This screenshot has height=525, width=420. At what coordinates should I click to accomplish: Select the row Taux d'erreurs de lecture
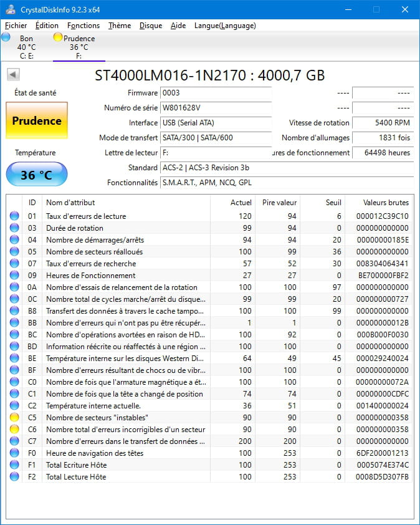(x=210, y=216)
